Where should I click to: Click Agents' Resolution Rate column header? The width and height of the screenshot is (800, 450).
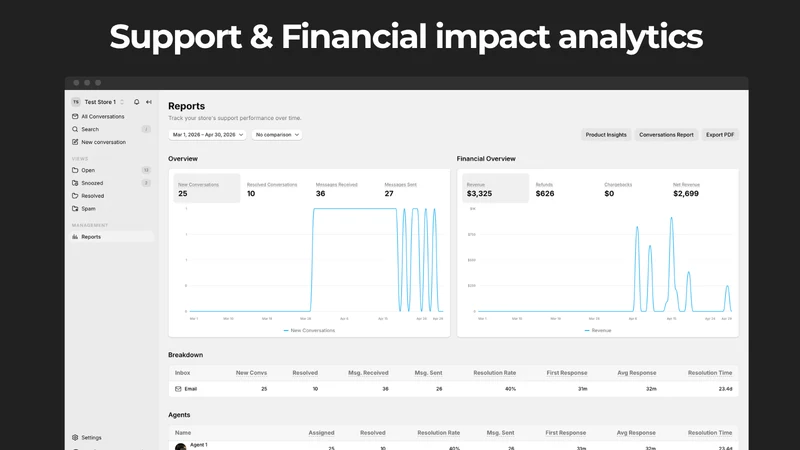(x=438, y=433)
